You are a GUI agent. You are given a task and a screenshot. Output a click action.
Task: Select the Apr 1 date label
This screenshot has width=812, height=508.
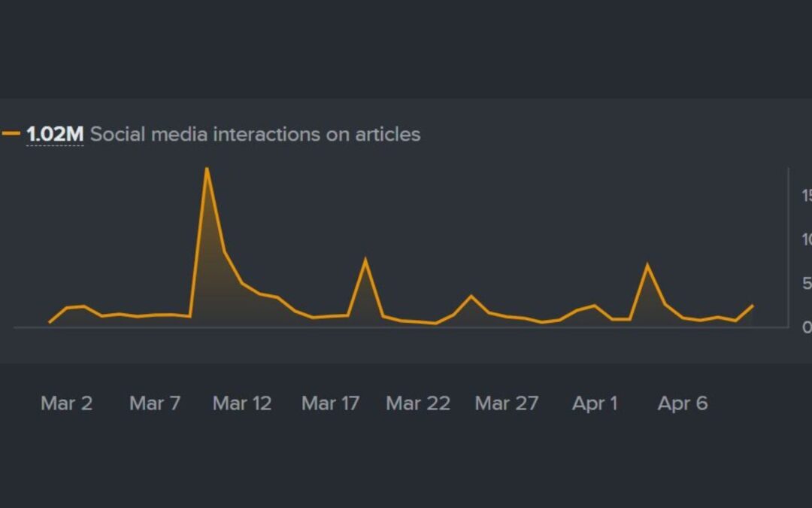coord(595,403)
